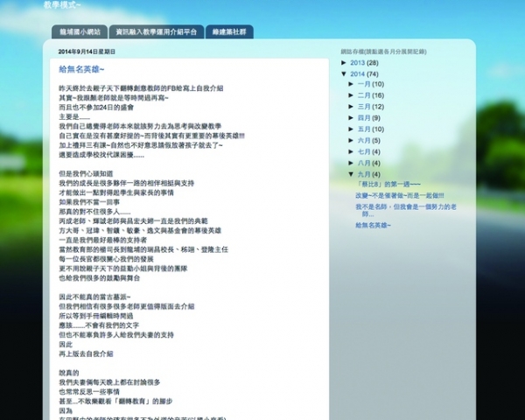
Task: Select the line 每一位長官都很關心我們的發展
Action: click(106, 259)
